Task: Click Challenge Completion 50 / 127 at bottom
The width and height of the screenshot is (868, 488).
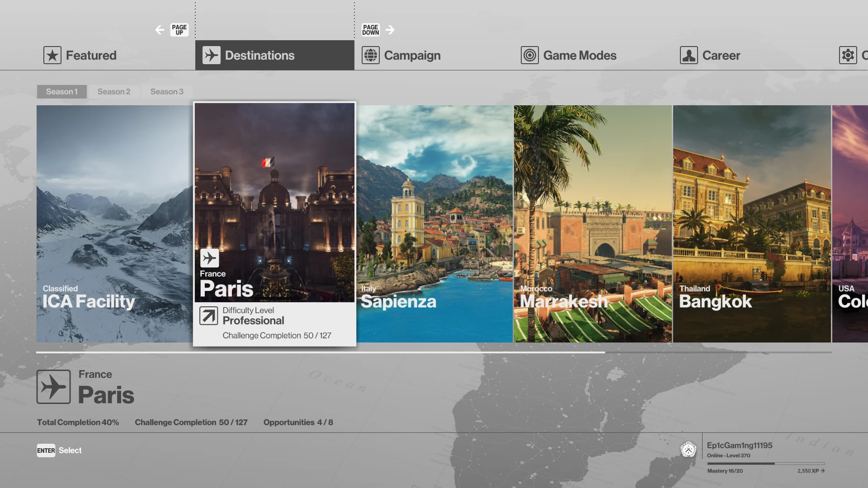Action: tap(191, 422)
